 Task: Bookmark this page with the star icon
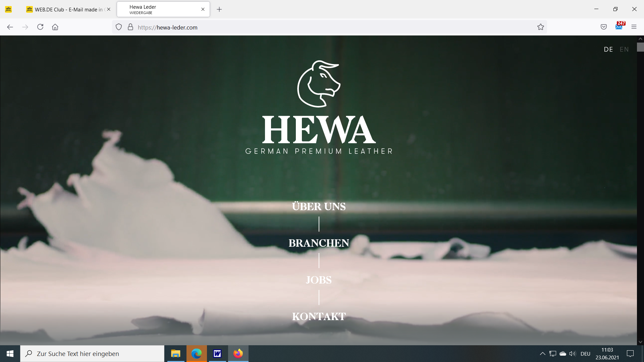[x=540, y=27]
